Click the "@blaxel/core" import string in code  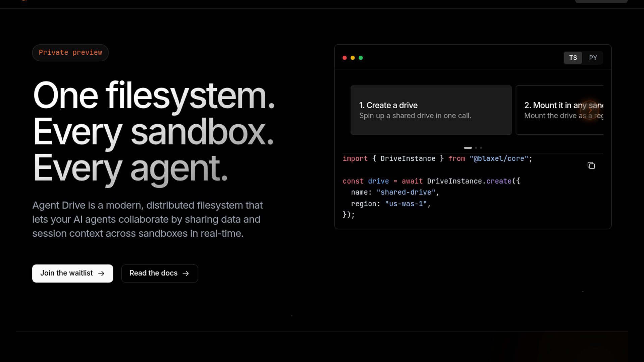pyautogui.click(x=499, y=159)
